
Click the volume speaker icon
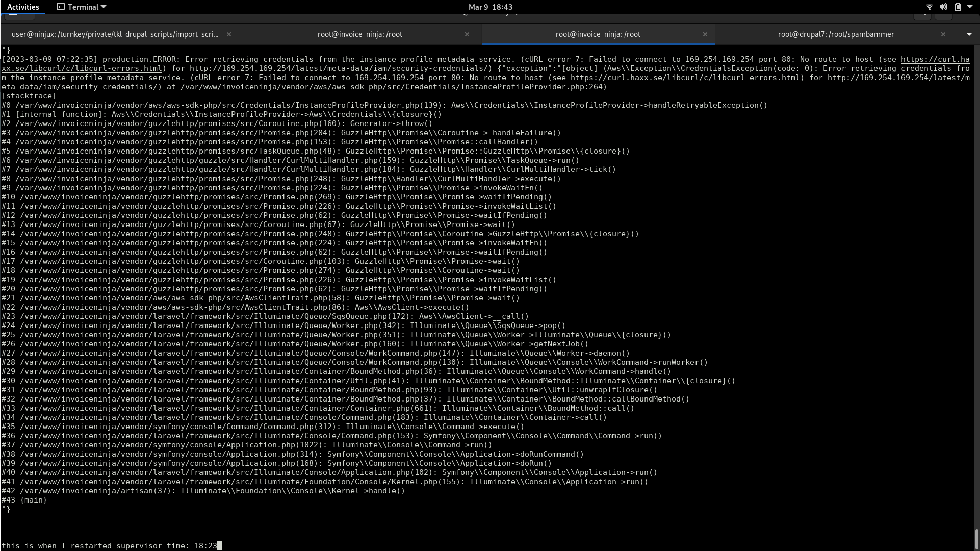coord(943,7)
